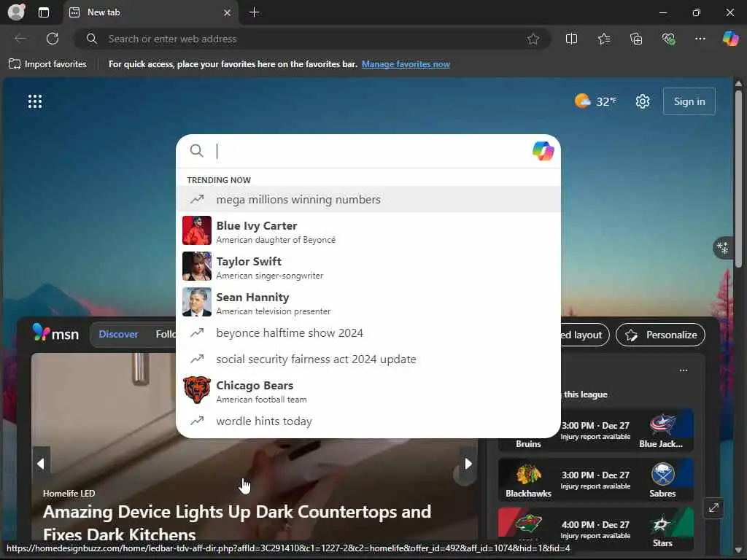
Task: Click the Refresh page button
Action: (53, 39)
